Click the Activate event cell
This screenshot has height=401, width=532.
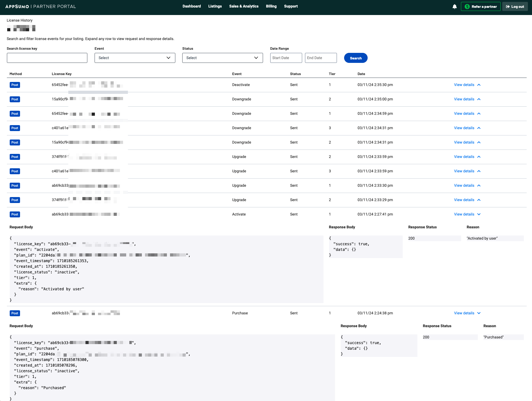tap(239, 214)
